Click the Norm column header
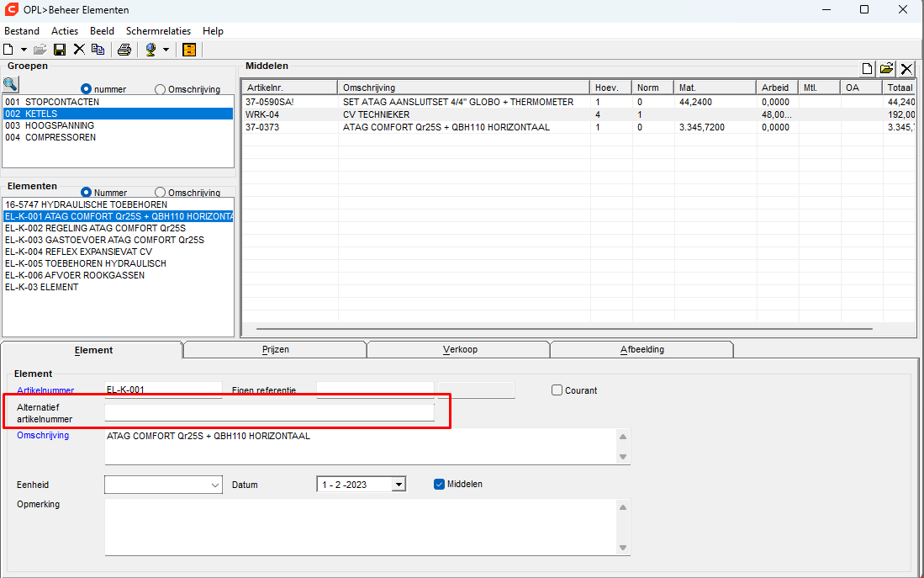The height and width of the screenshot is (578, 924). [653, 87]
